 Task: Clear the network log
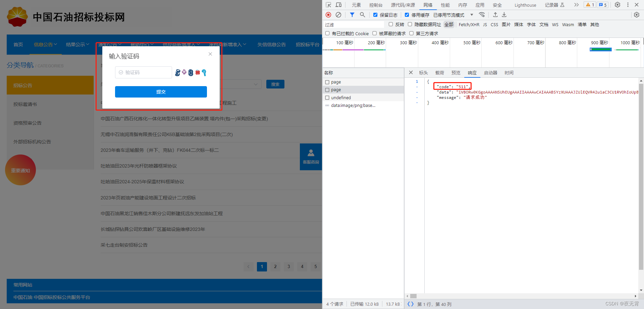(x=338, y=15)
